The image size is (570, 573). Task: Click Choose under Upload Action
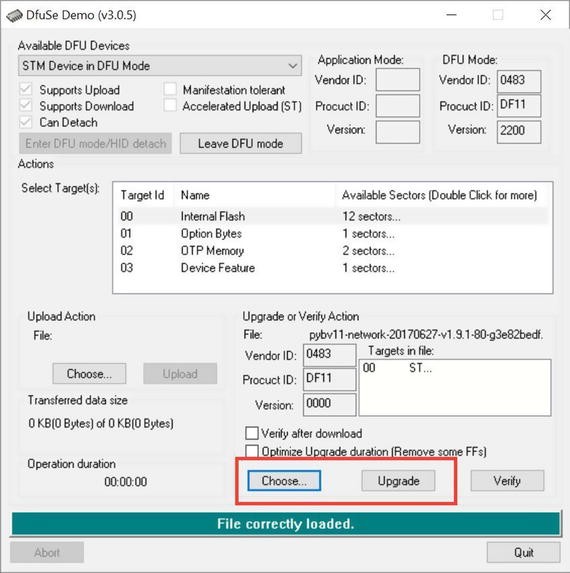pos(89,373)
